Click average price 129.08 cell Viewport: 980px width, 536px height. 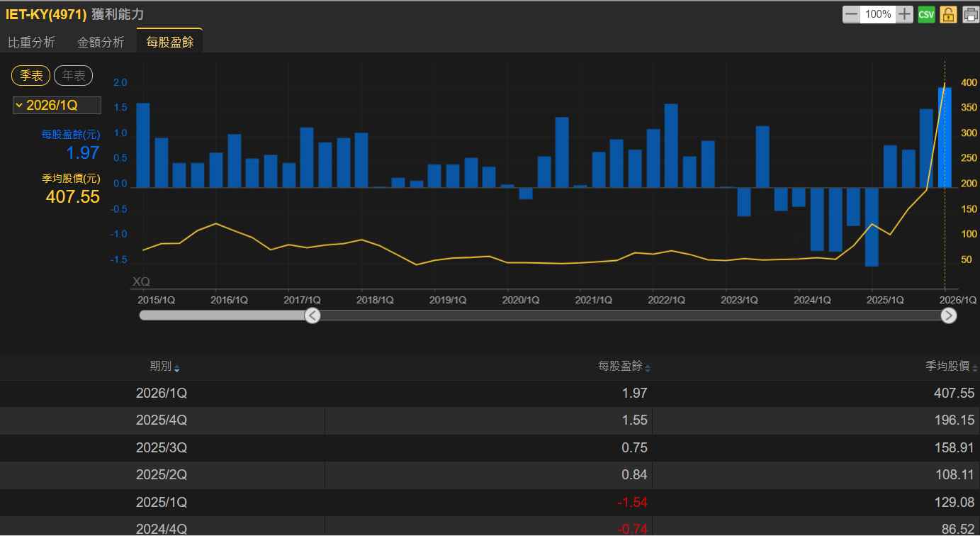954,502
